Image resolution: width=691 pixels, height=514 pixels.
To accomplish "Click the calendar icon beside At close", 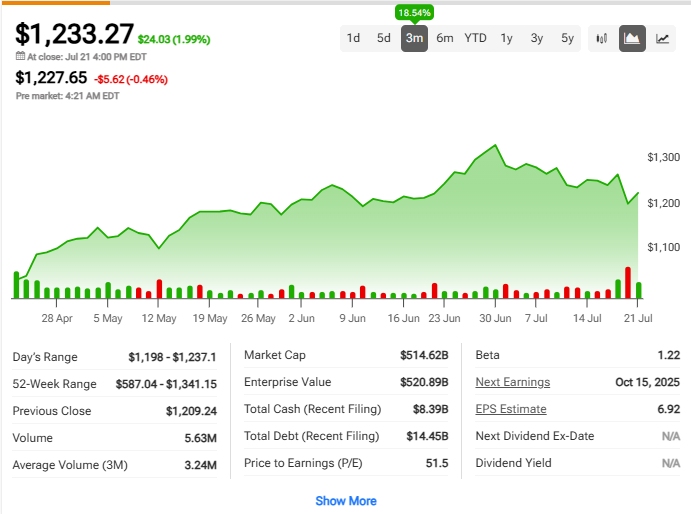I will 20,56.
